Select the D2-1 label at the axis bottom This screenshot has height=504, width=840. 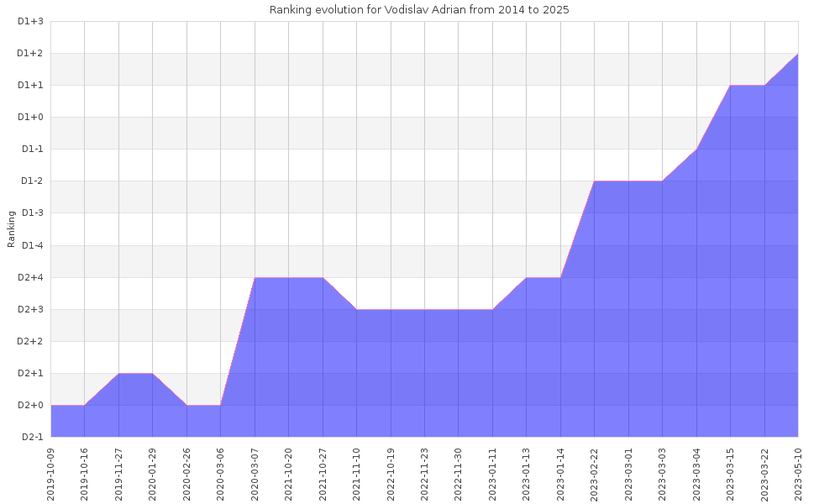pos(30,437)
